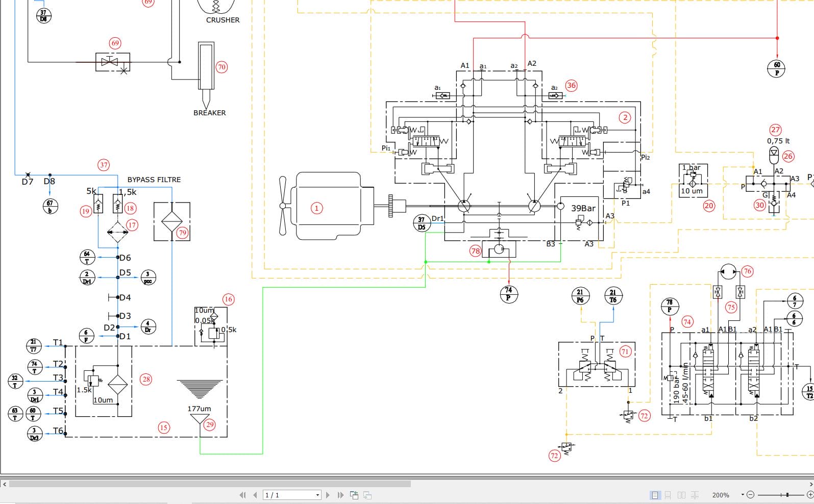
Task: Click the horizontal scrollbar right arrow
Action: click(810, 484)
